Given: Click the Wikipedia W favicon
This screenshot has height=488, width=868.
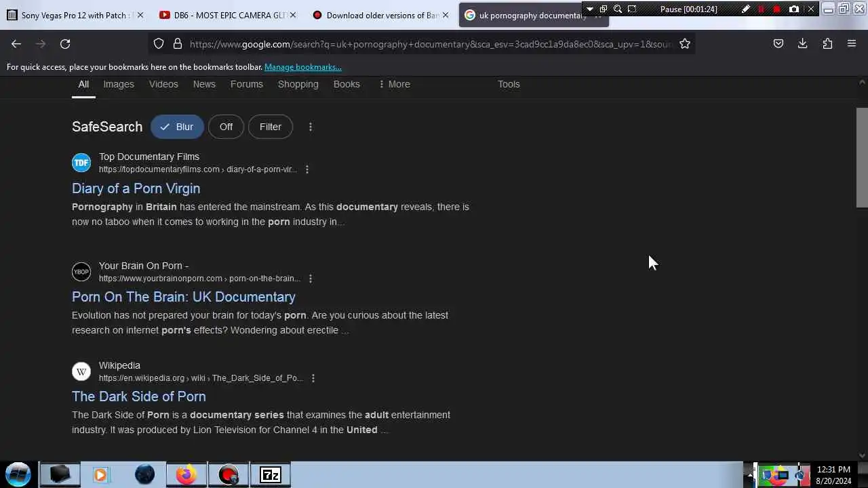Looking at the screenshot, I should coord(81,371).
